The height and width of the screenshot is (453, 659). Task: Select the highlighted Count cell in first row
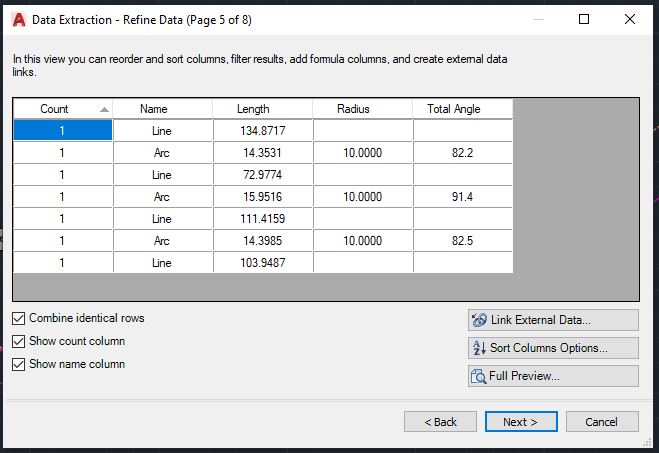click(x=62, y=130)
